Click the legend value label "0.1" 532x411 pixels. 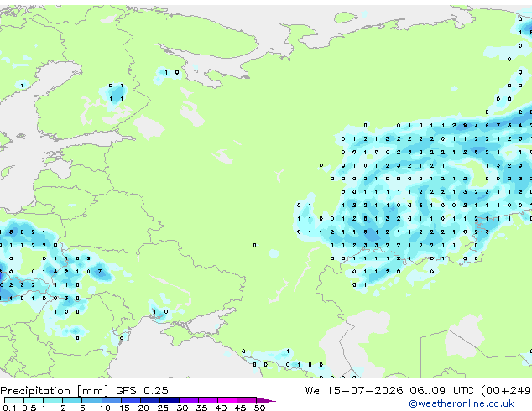9,408
